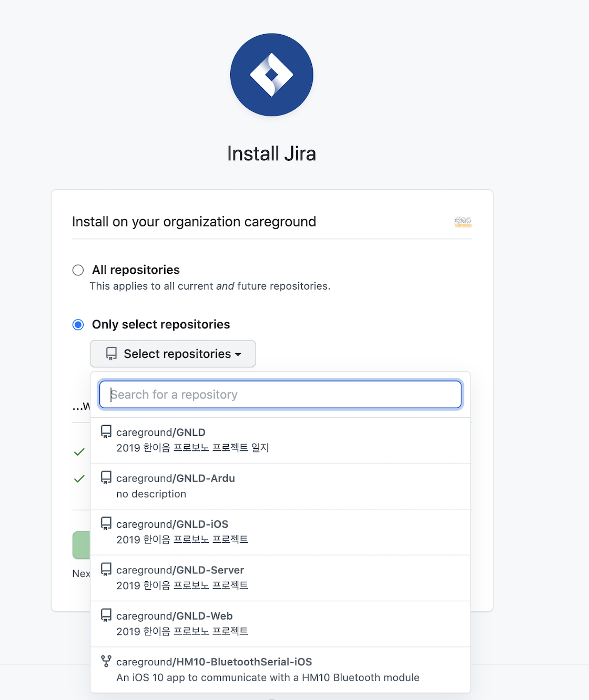Image resolution: width=589 pixels, height=700 pixels.
Task: Open the Select repositories dropdown
Action: coord(173,354)
